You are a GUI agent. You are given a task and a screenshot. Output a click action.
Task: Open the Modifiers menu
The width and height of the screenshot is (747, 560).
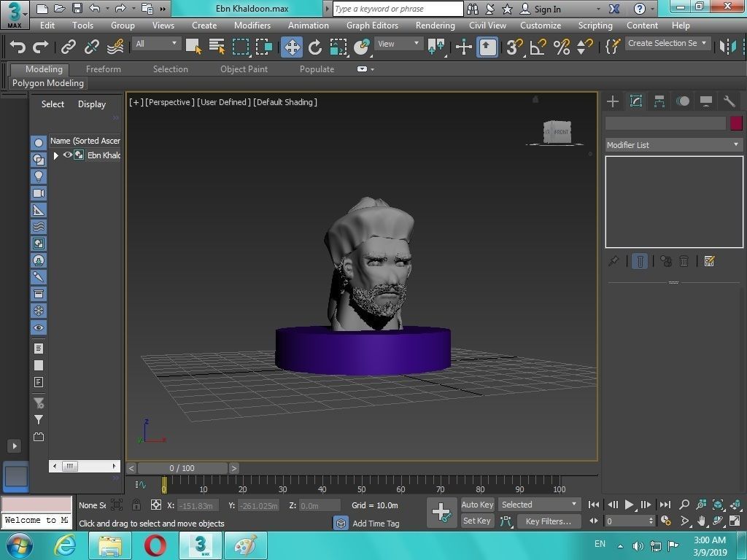252,26
